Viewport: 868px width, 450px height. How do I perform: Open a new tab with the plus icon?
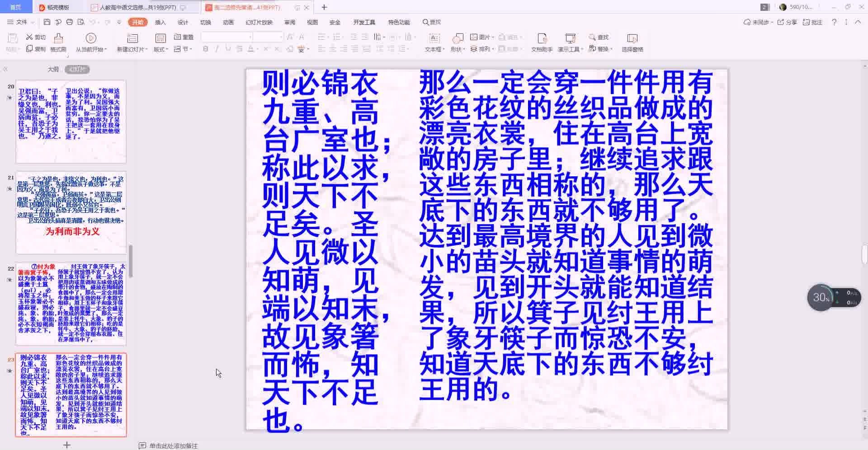click(x=324, y=7)
